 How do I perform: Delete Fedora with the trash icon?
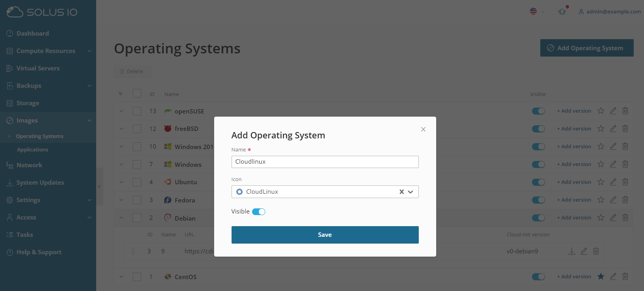625,200
